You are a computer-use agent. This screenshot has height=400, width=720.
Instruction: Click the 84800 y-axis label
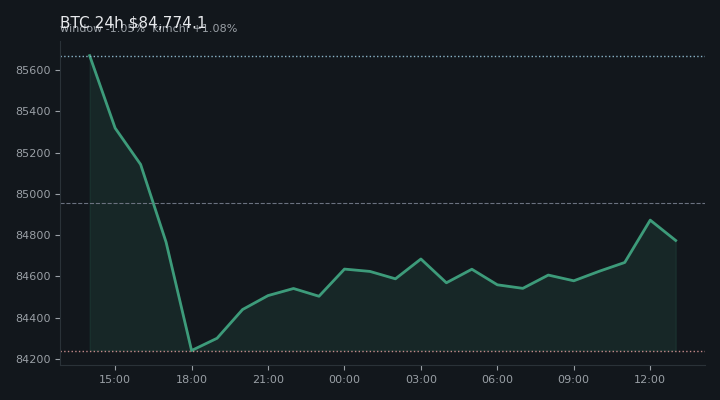click(33, 236)
